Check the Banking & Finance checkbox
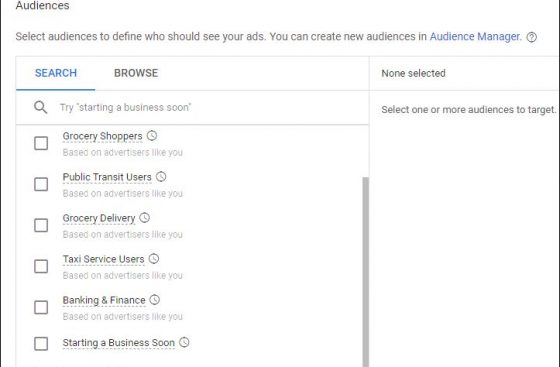 pyautogui.click(x=41, y=307)
